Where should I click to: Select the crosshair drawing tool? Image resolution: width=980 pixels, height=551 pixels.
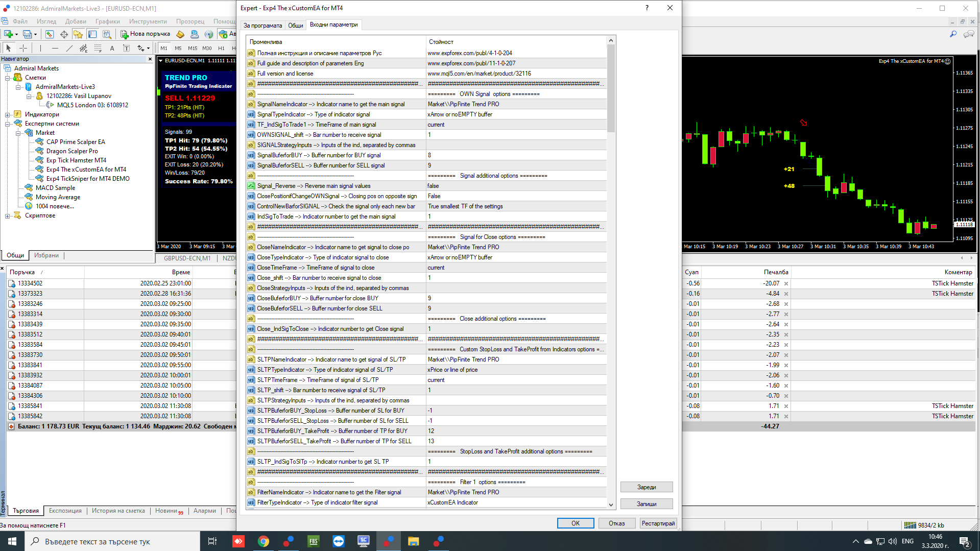pos(23,48)
